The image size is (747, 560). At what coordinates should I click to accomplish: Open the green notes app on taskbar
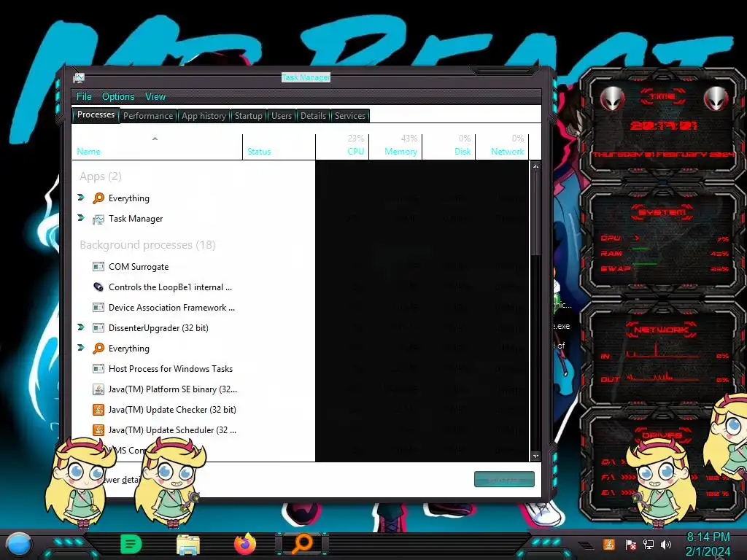pos(131,544)
